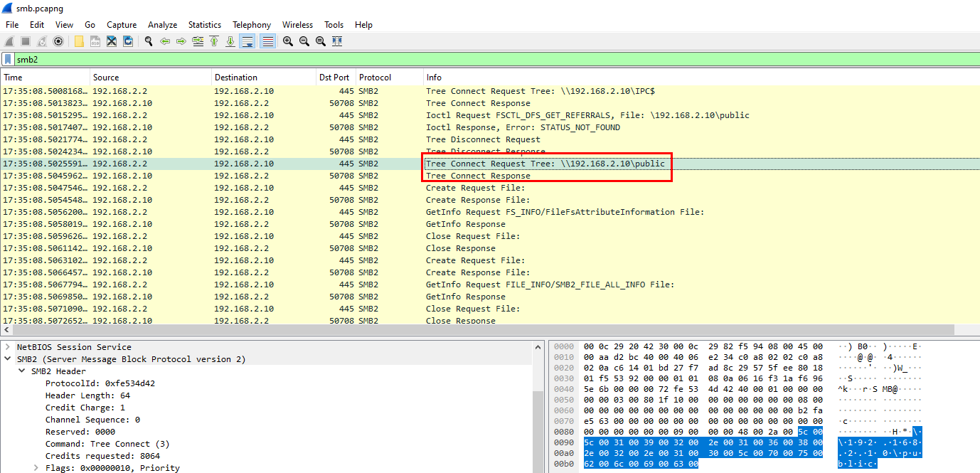This screenshot has width=980, height=473.
Task: Toggle packet colorization rules button
Action: [267, 41]
